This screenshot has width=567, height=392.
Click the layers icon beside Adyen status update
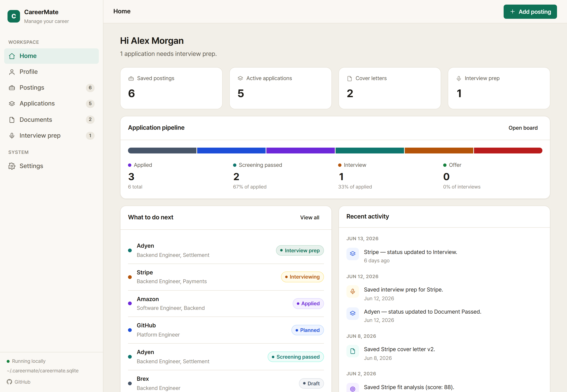[x=353, y=313]
